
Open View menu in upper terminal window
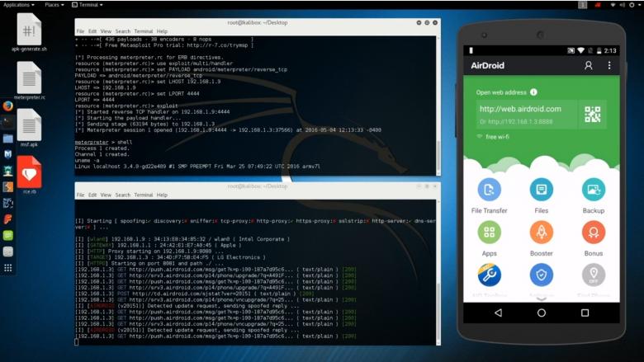pos(106,31)
